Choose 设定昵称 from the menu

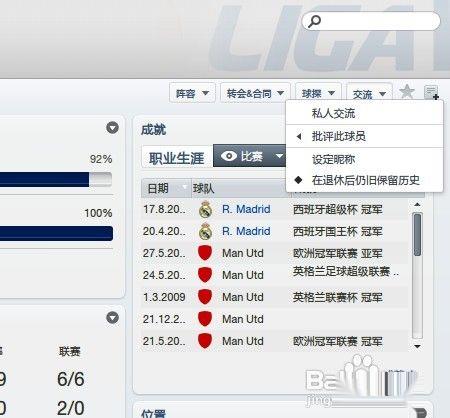364,159
